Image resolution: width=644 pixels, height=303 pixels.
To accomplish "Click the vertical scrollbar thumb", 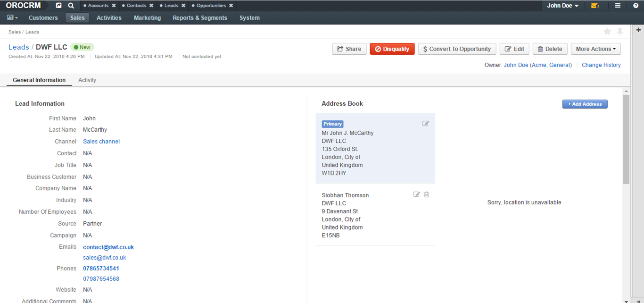I will coord(626,139).
